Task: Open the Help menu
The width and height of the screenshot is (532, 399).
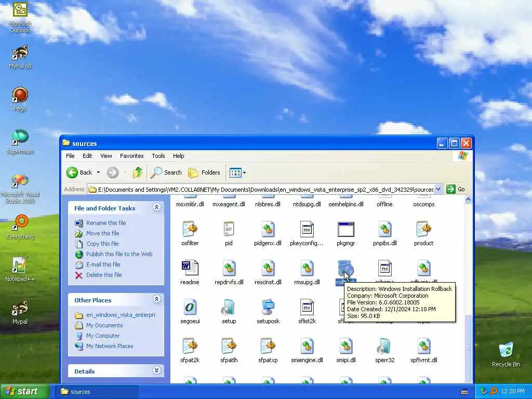Action: tap(179, 156)
